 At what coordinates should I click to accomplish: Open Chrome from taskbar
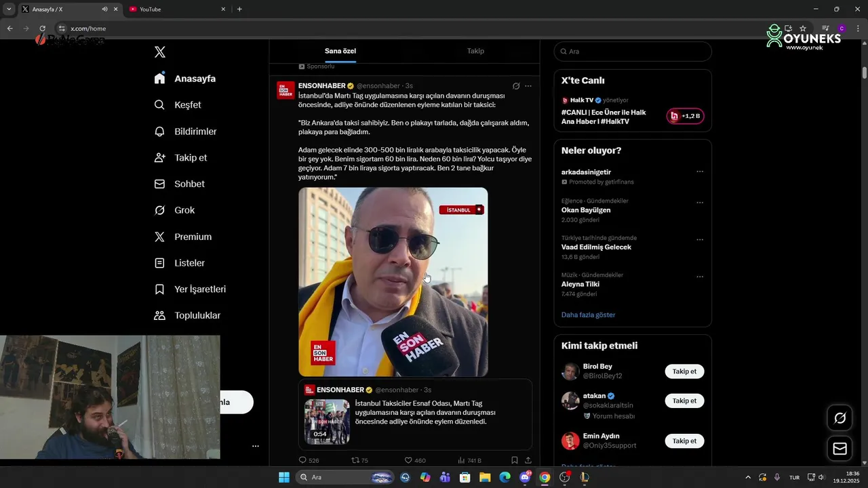coord(545,477)
